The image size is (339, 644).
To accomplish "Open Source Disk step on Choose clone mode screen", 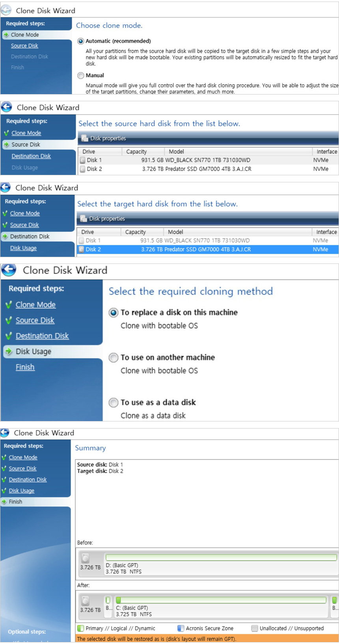I will (24, 46).
